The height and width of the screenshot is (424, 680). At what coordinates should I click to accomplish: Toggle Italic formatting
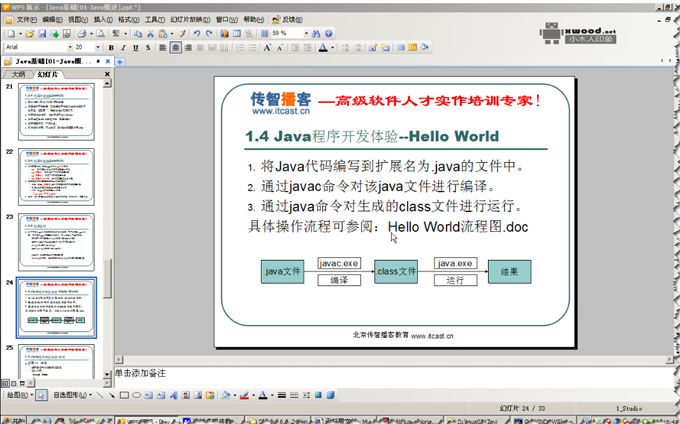point(124,48)
